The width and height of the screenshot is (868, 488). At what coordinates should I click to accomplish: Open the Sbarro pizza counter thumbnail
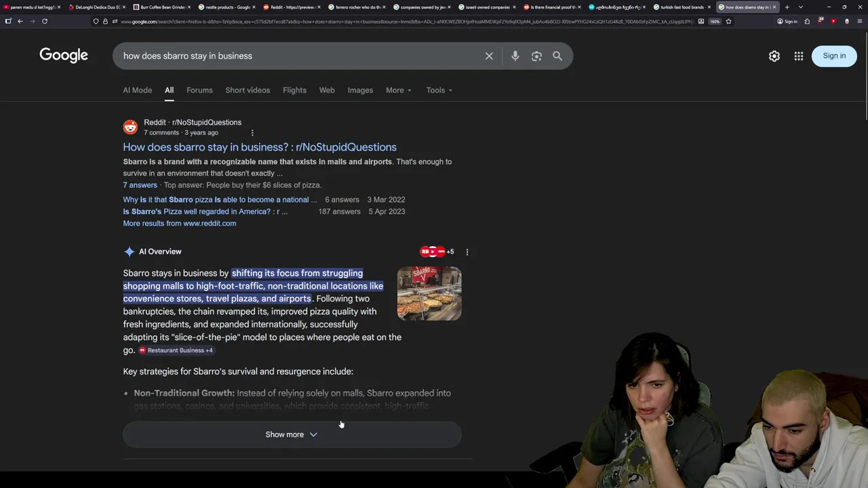[x=429, y=293]
